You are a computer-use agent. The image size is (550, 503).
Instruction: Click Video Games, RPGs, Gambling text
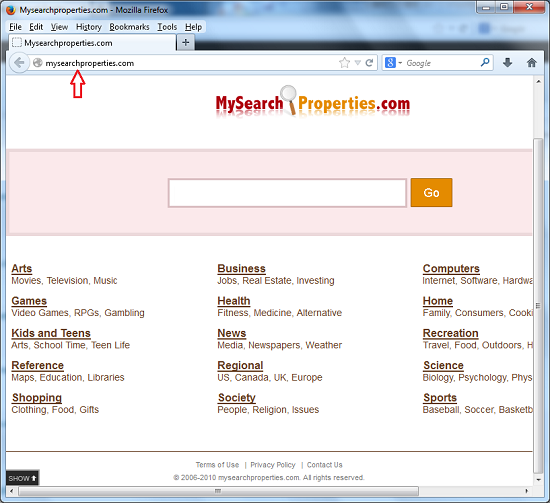78,313
